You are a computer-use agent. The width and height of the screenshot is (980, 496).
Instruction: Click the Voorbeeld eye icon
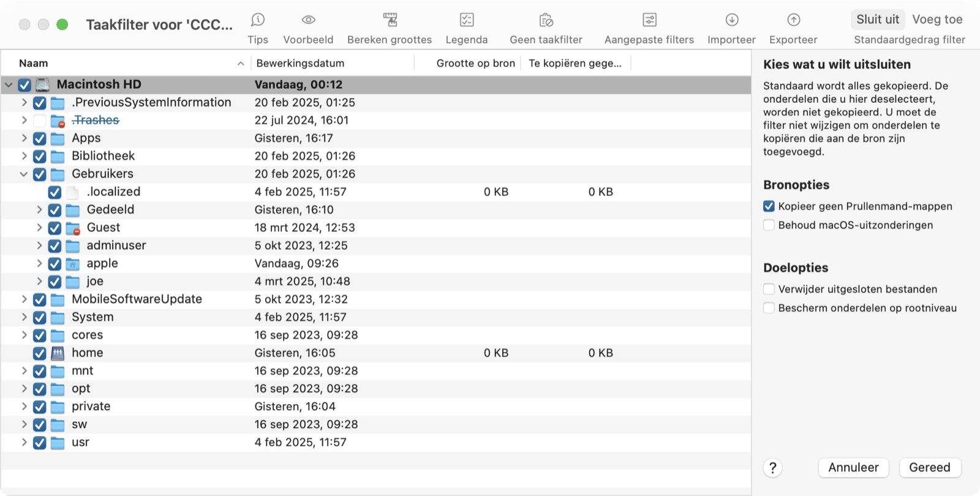tap(308, 20)
